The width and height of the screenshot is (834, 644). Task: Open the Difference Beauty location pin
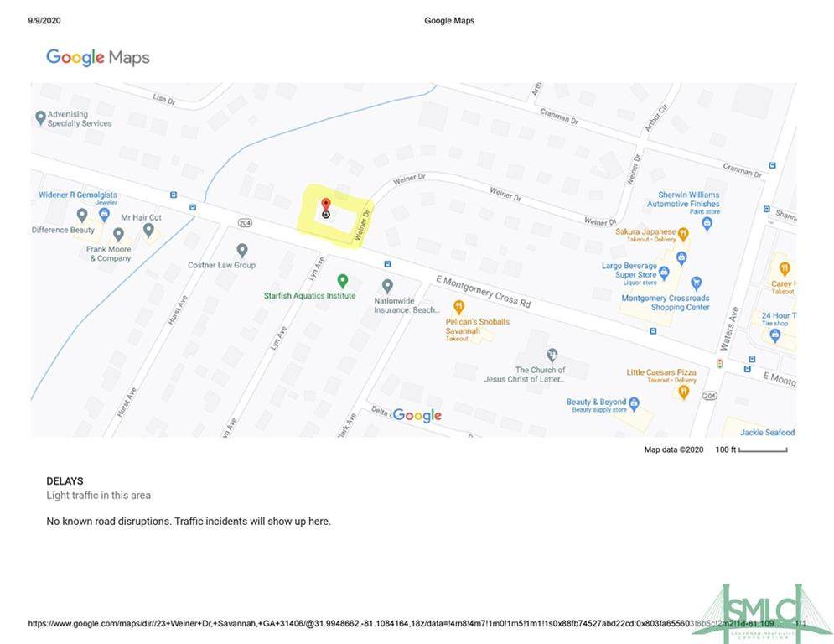[82, 216]
